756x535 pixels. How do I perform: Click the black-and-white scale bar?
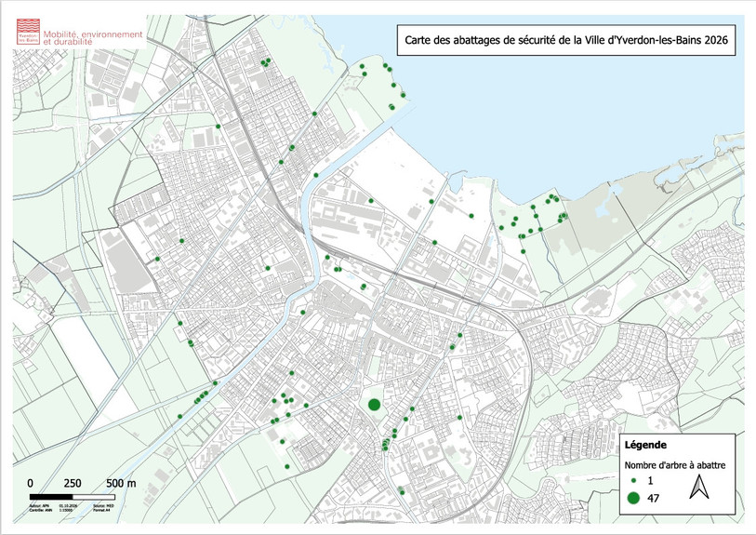point(73,497)
